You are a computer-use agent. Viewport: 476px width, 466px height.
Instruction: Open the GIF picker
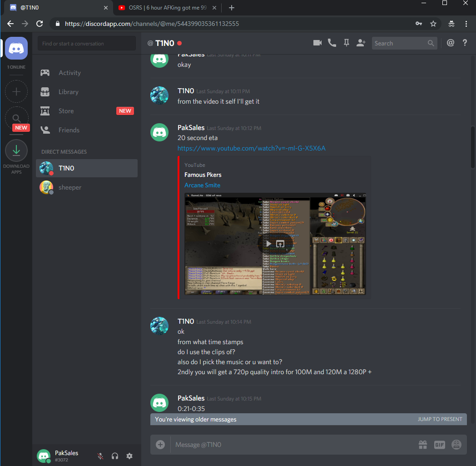coord(439,445)
